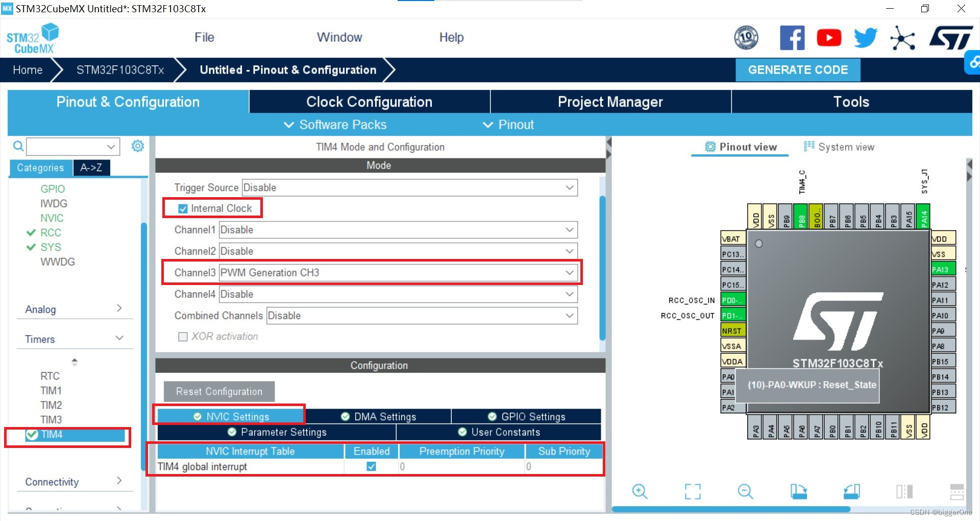Click the PD1 RCC_OSC_OUT pin
980x521 pixels.
(733, 315)
